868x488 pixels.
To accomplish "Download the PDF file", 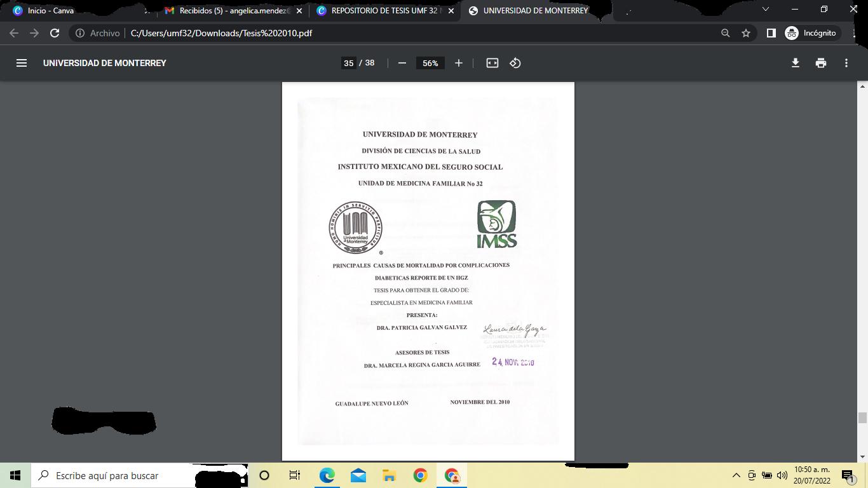I will tap(795, 63).
